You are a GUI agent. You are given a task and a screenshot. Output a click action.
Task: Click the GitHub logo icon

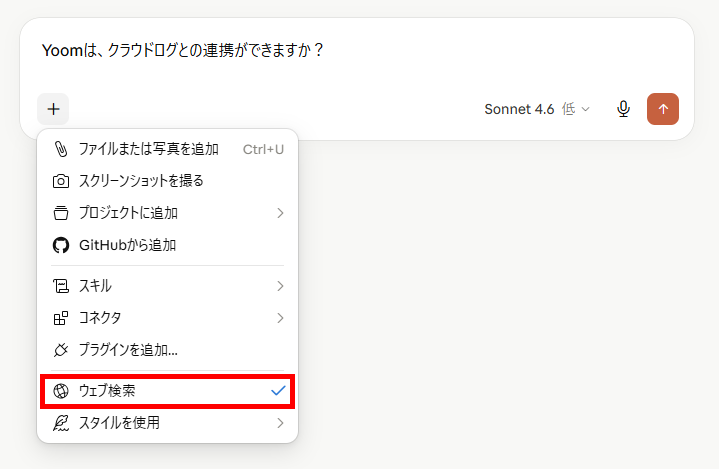pyautogui.click(x=61, y=245)
